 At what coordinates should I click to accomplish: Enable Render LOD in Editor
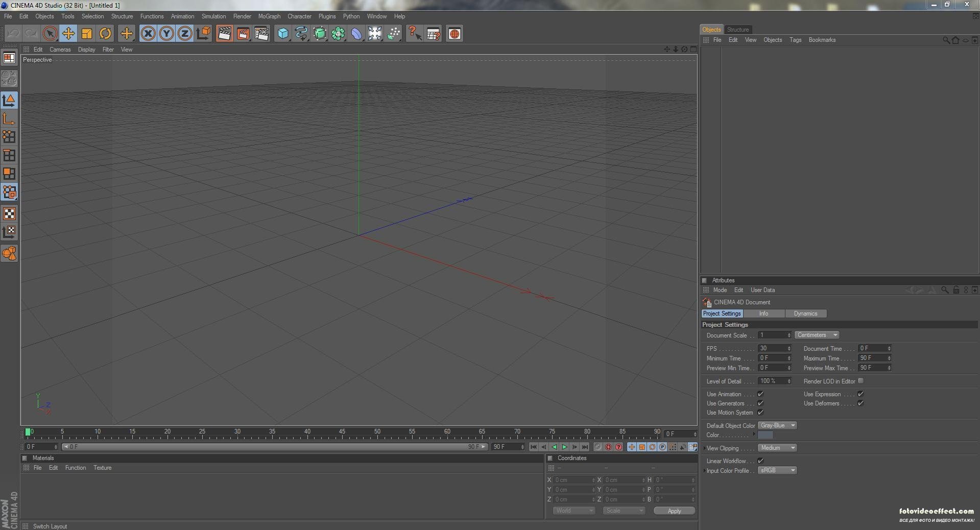click(x=861, y=381)
